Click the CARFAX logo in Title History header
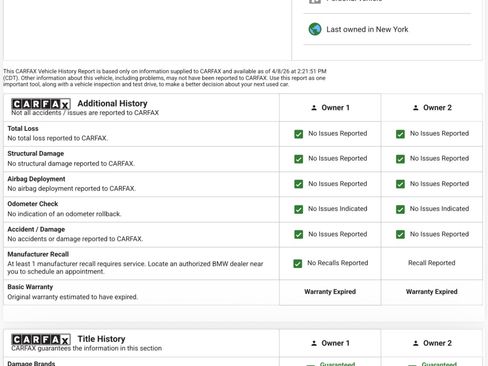 [x=41, y=340]
